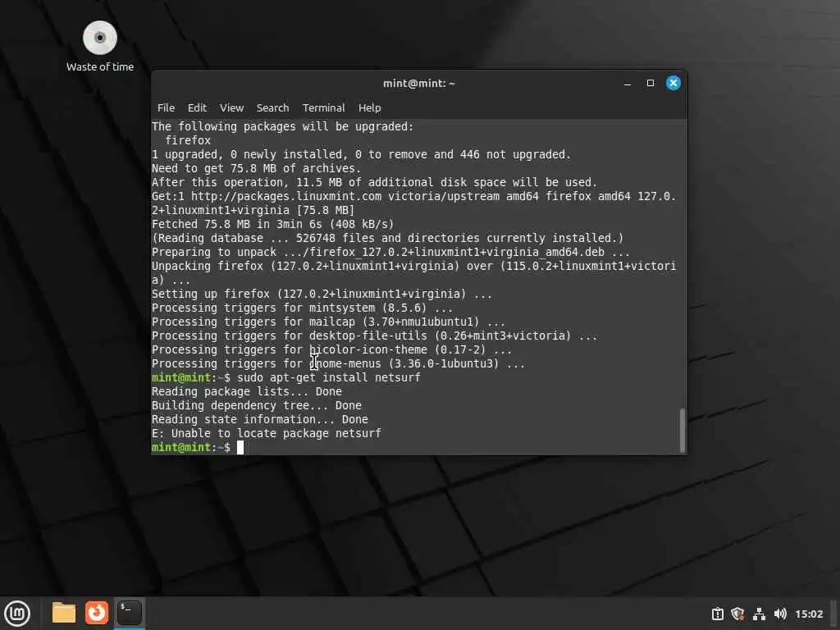
Task: Click the line 'Building dependency tree... Done'
Action: click(x=257, y=405)
